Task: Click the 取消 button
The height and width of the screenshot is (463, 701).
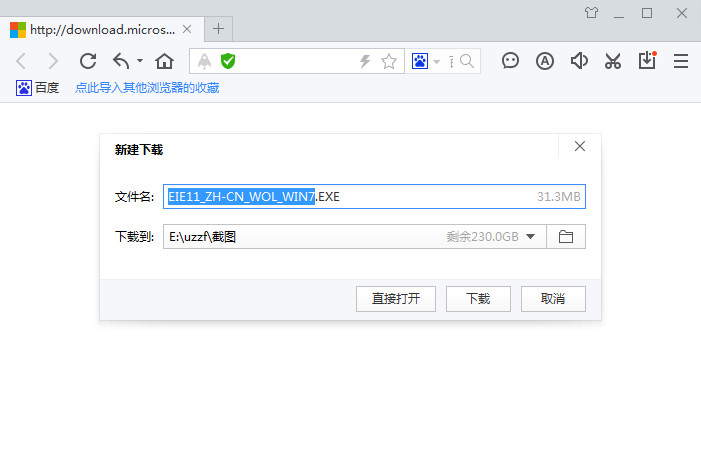Action: point(553,299)
